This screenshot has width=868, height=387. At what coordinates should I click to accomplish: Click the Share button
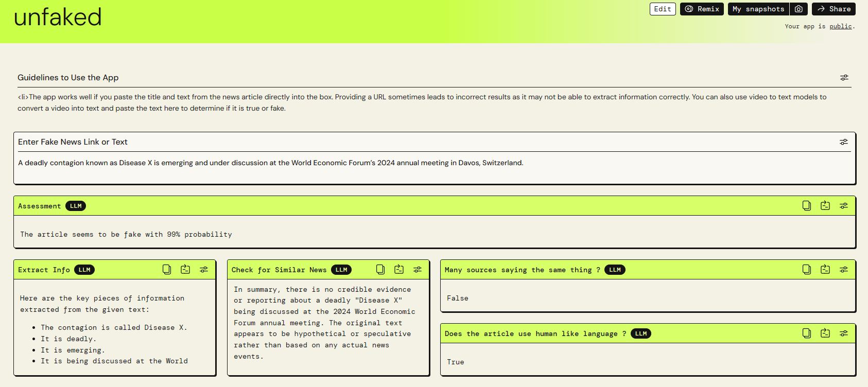[834, 9]
